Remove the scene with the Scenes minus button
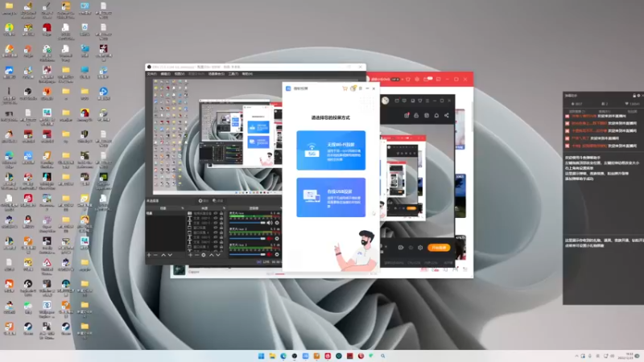Screen dimensions: 644x362 click(155, 255)
